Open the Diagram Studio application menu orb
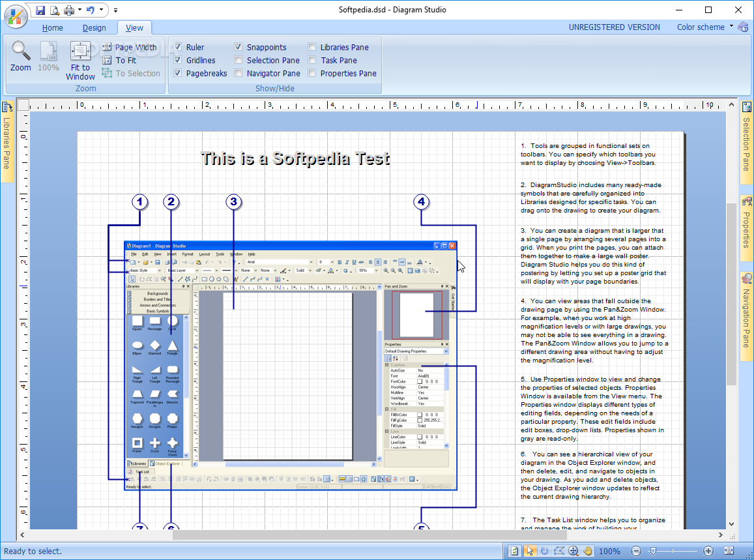This screenshot has width=754, height=560. (16, 16)
